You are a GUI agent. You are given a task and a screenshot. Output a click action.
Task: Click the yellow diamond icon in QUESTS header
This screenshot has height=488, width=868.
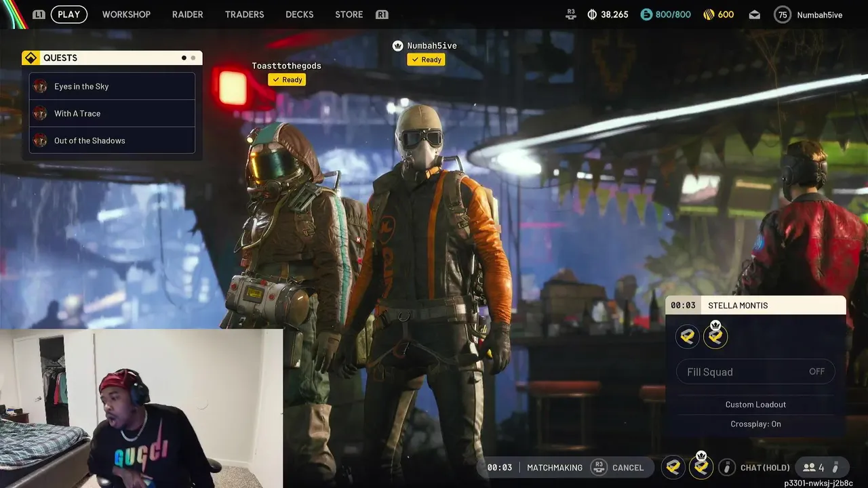tap(31, 58)
